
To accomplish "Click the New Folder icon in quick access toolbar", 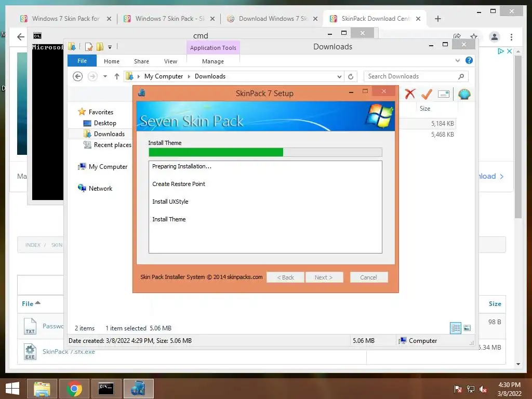I will point(100,47).
